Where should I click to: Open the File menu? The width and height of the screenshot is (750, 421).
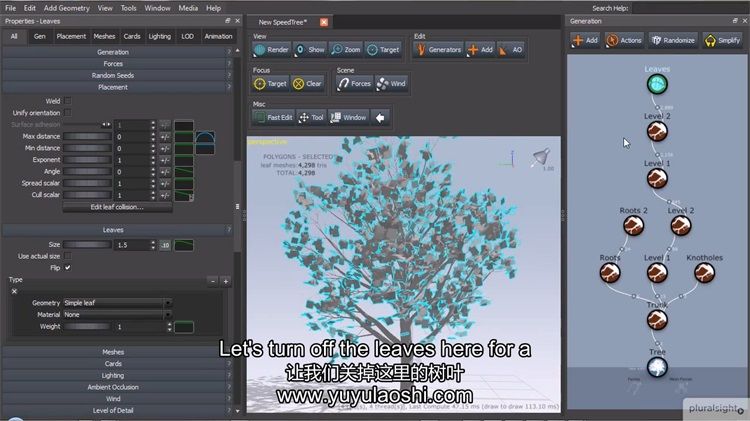11,8
